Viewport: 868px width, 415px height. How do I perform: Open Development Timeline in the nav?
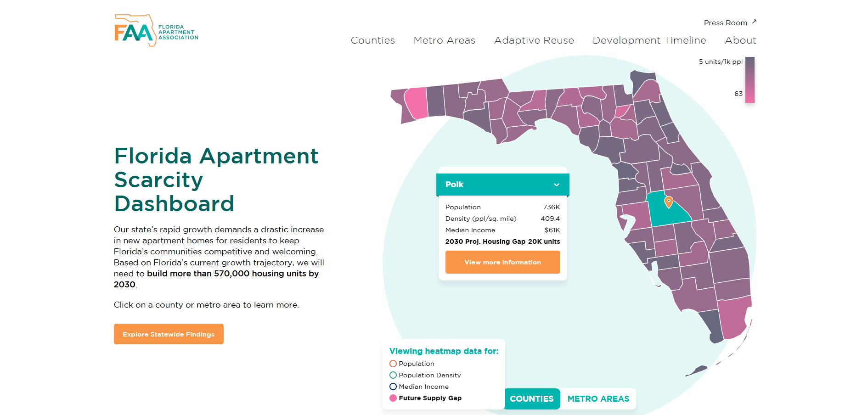coord(649,40)
